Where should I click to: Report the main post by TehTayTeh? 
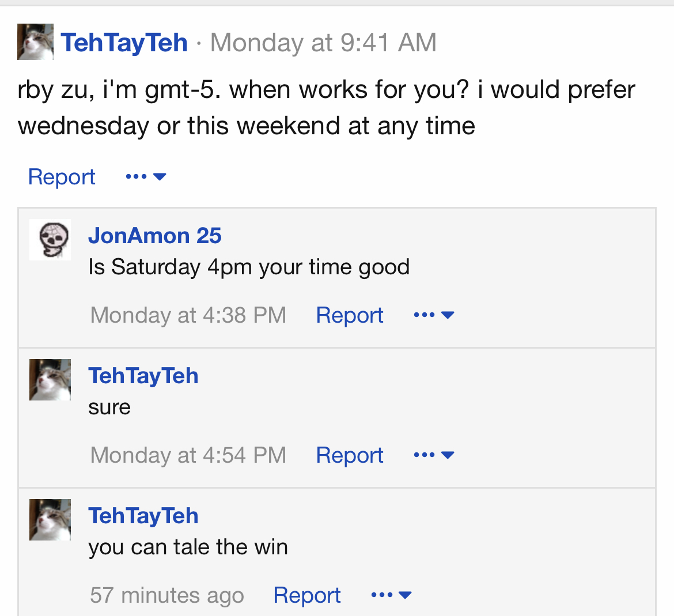[62, 177]
